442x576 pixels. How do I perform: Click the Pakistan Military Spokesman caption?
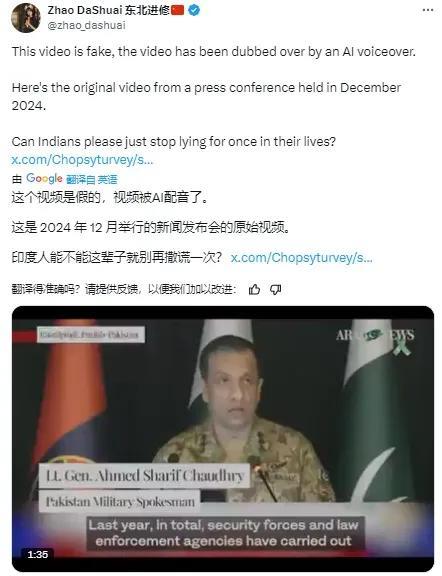pos(120,501)
